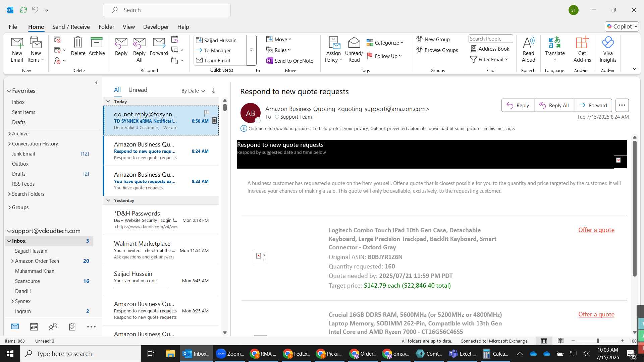Click the Delete trash can icon in ribbon
Screen dimensions: 644x362
(x=78, y=46)
